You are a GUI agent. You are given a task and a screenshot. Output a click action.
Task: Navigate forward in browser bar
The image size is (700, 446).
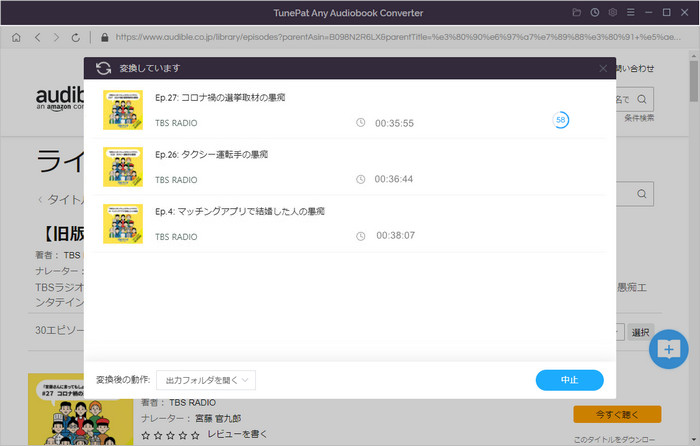coord(56,38)
